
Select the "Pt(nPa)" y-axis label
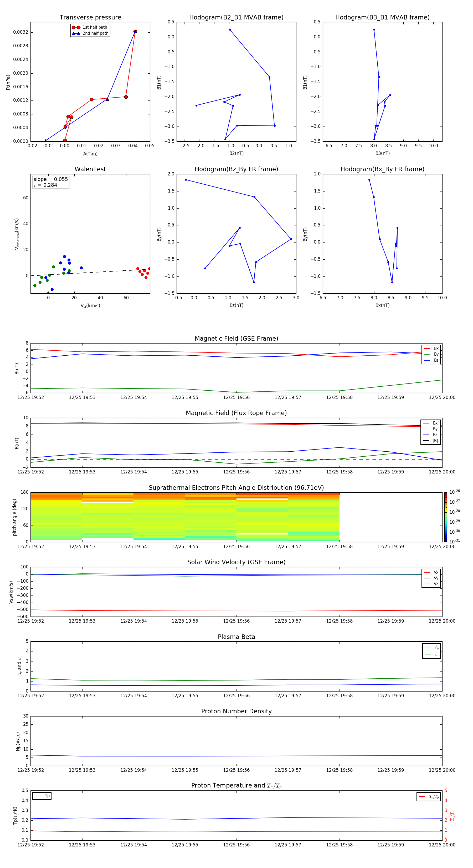(x=8, y=82)
